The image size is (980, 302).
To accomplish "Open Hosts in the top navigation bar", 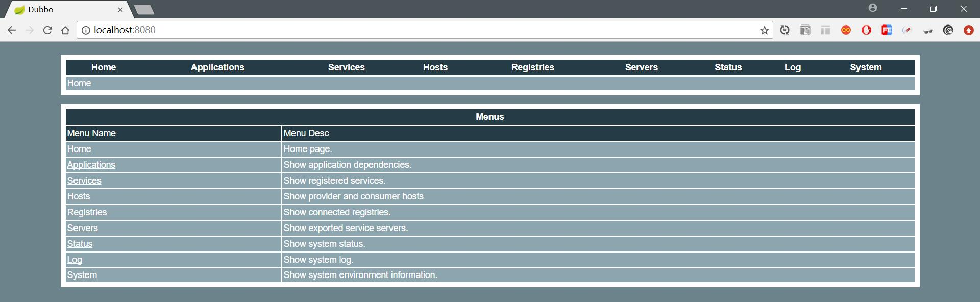I will point(435,67).
